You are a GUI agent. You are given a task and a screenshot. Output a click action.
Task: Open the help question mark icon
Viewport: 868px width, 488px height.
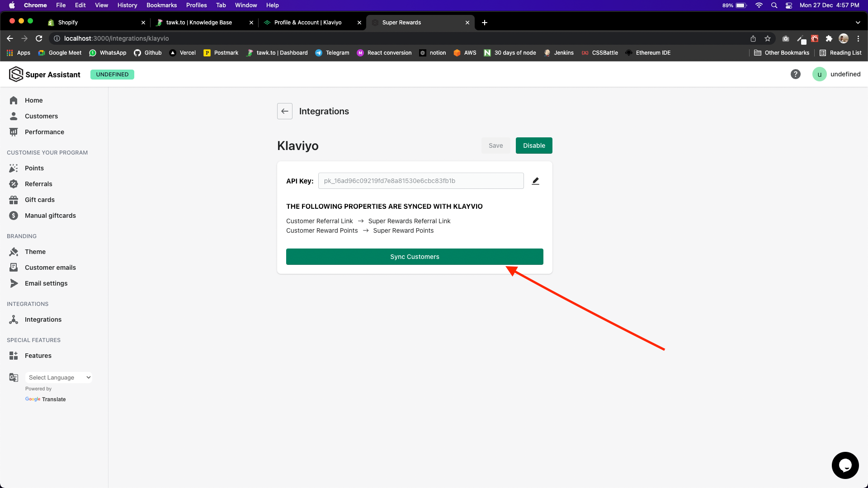(796, 74)
